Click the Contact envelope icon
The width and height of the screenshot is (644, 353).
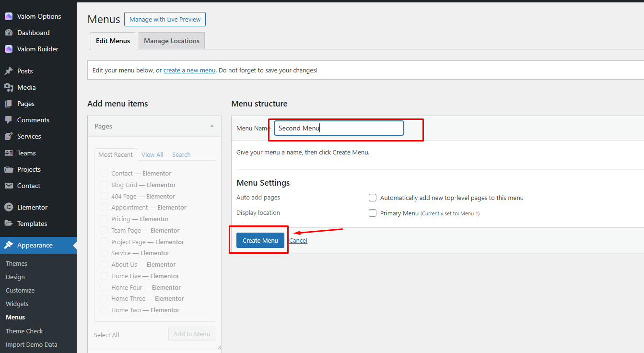[x=9, y=186]
